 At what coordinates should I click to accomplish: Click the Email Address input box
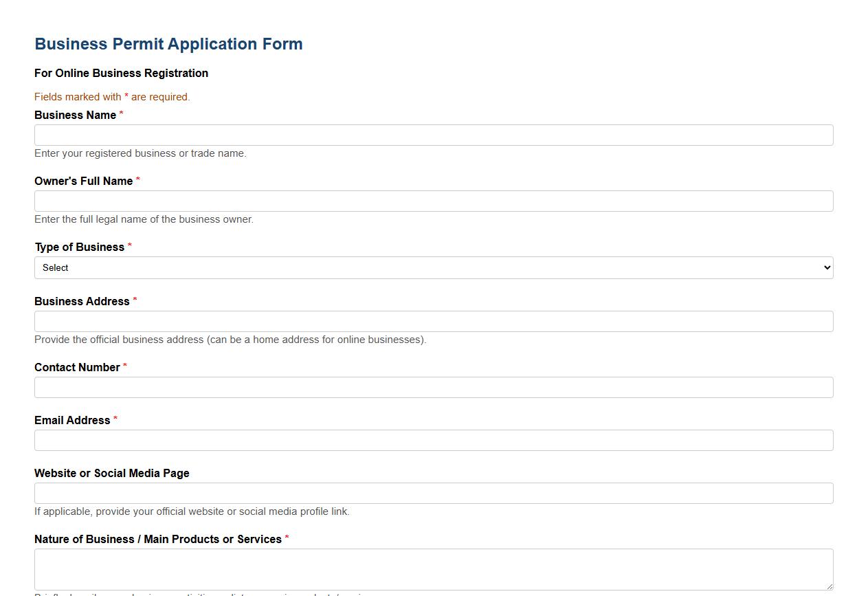433,440
